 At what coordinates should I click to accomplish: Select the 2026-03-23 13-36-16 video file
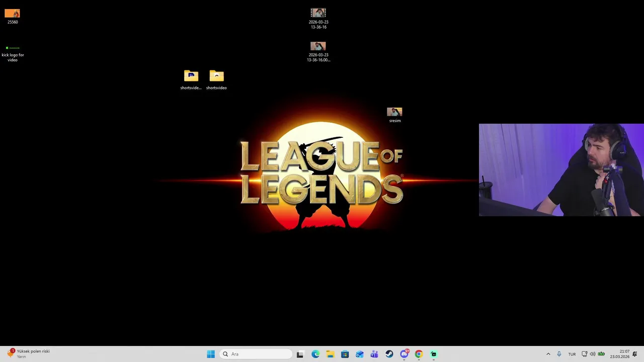click(x=318, y=19)
